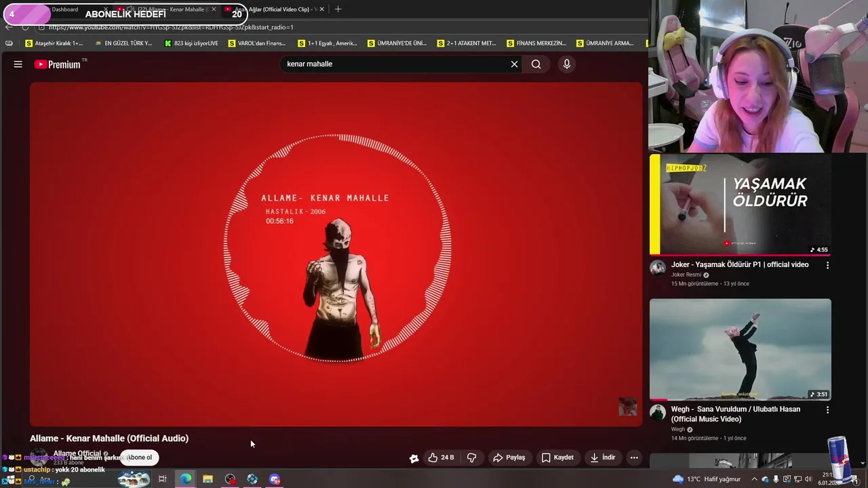Open the Paylaş share button

pos(509,457)
